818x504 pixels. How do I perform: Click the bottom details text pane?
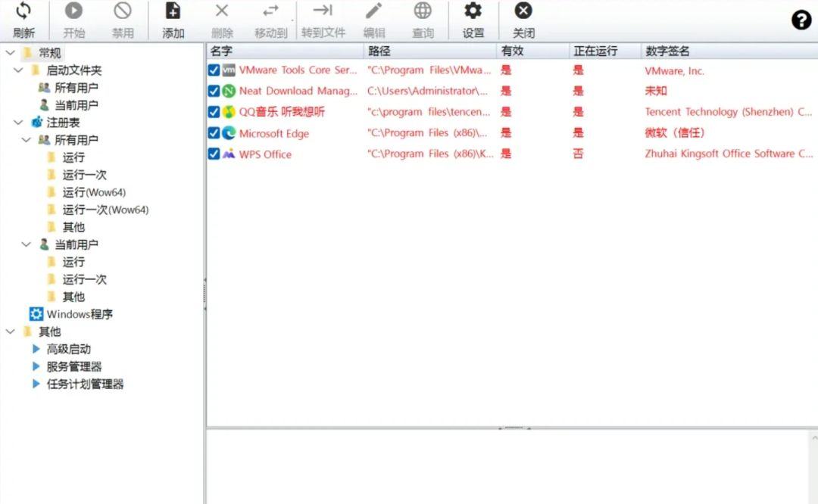click(507, 467)
